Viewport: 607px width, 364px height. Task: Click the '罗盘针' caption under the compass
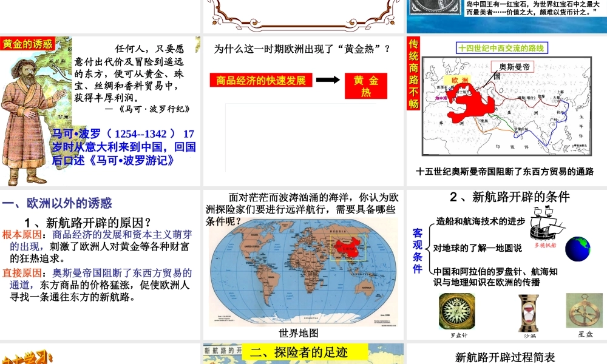[459, 335]
